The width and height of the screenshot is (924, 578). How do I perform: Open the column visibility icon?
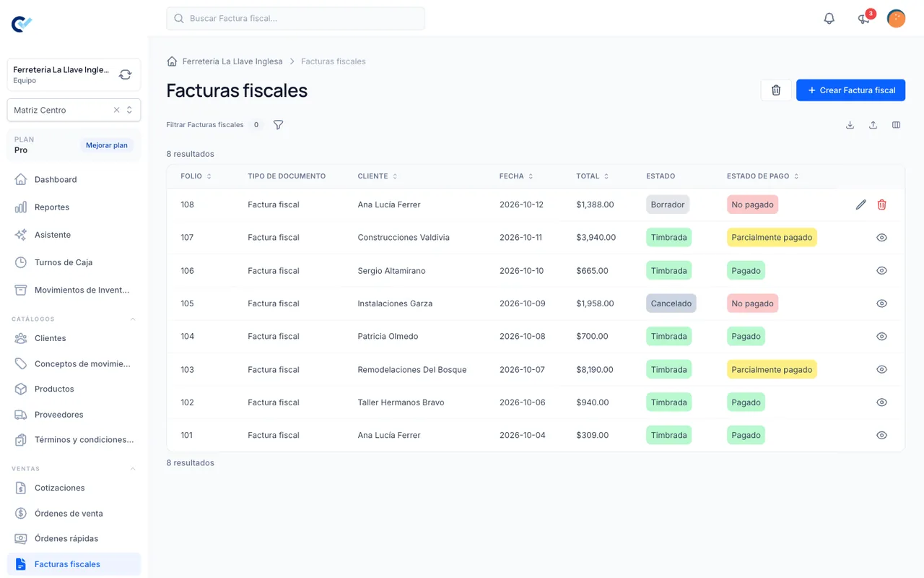pos(896,125)
